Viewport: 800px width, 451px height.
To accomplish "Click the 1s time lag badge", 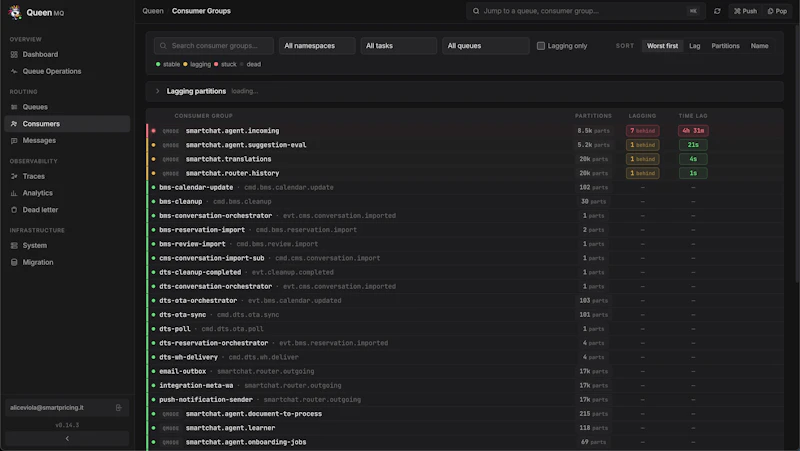I will click(693, 173).
